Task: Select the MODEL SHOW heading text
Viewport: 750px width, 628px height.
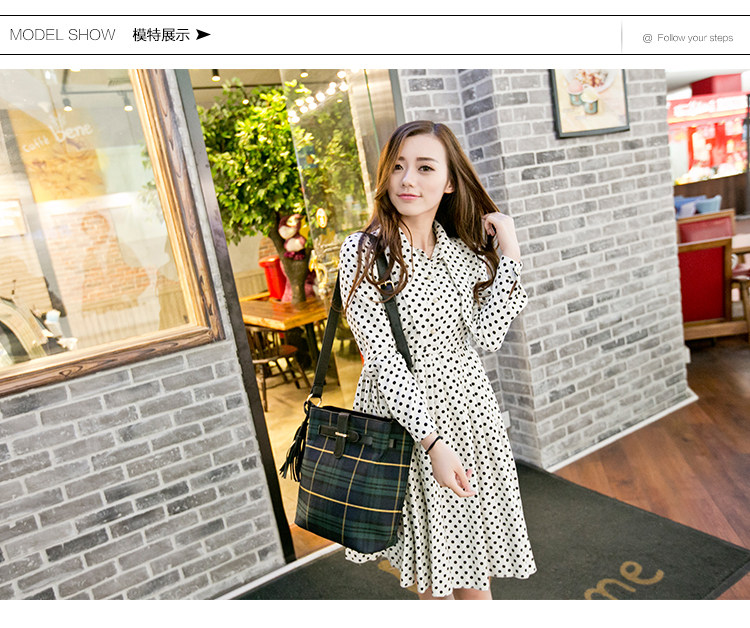Action: click(x=62, y=35)
